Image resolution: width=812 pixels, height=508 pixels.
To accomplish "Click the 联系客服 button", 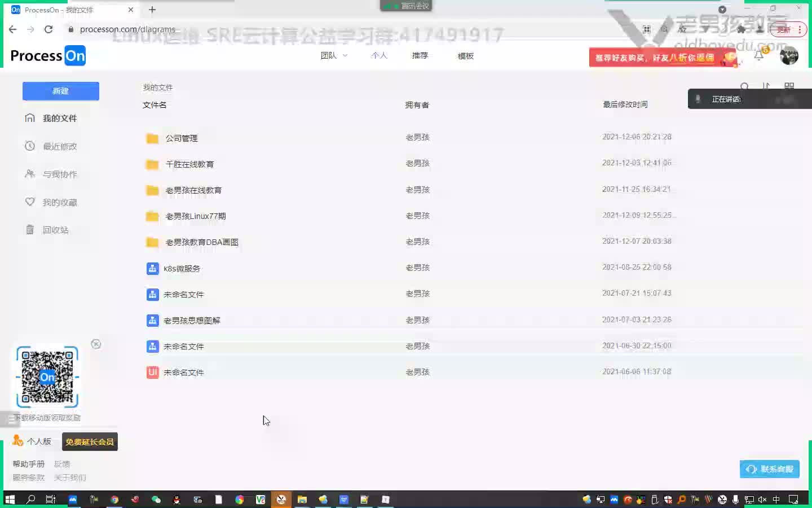I will pyautogui.click(x=770, y=469).
